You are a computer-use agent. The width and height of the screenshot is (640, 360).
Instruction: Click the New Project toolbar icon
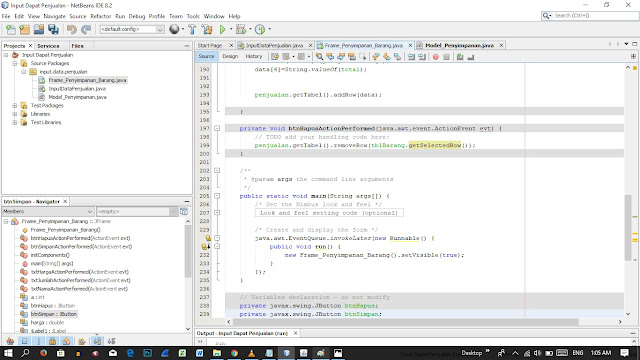coord(24,29)
